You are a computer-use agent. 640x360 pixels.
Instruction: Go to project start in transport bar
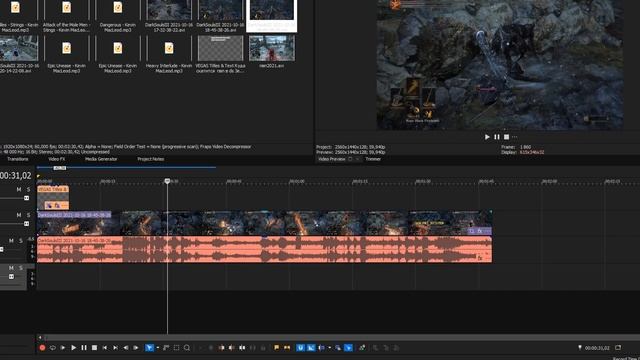tap(105, 348)
